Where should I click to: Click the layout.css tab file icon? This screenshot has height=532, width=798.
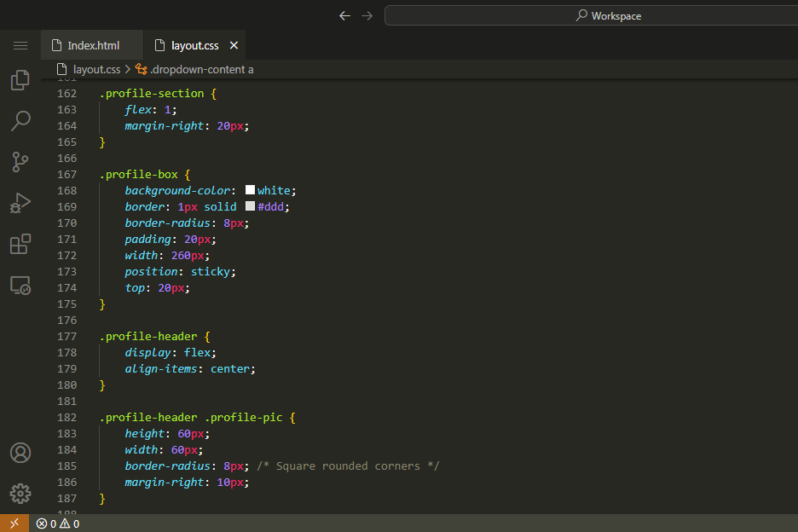(x=159, y=45)
